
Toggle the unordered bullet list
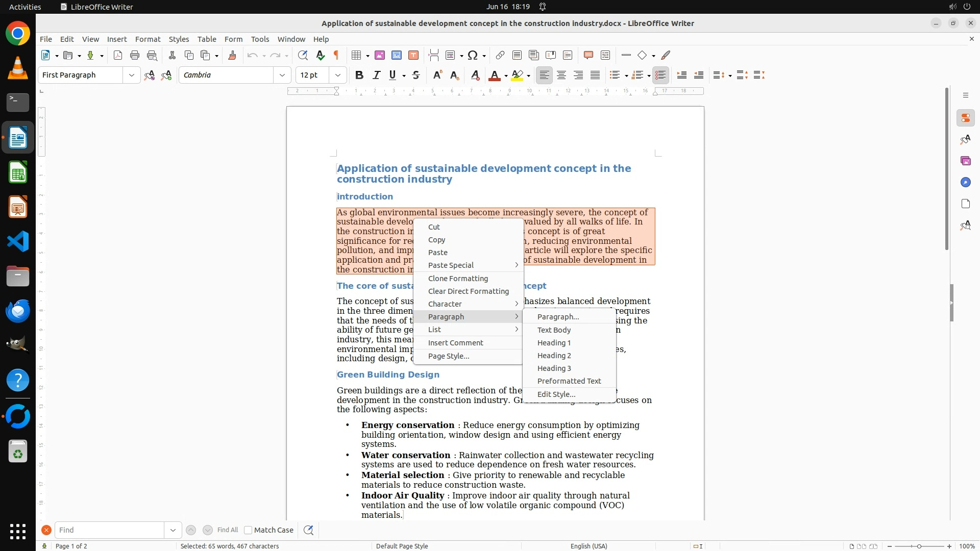coord(615,76)
